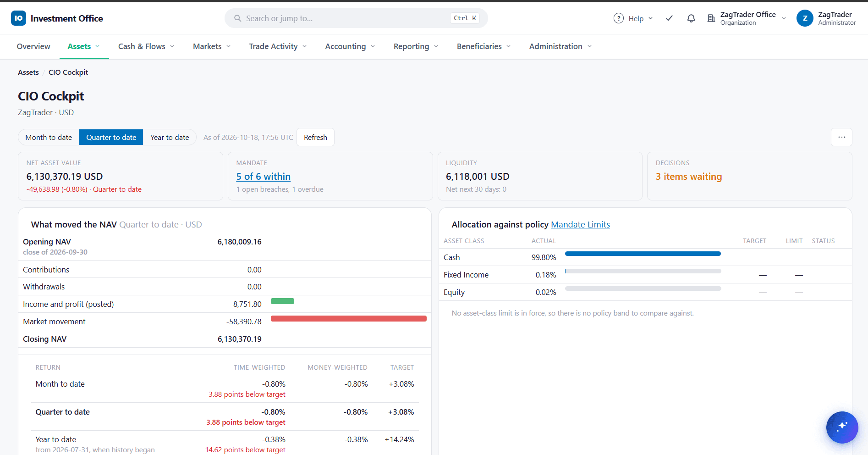
Task: Open the AI assistant sparkle button
Action: coord(842,427)
